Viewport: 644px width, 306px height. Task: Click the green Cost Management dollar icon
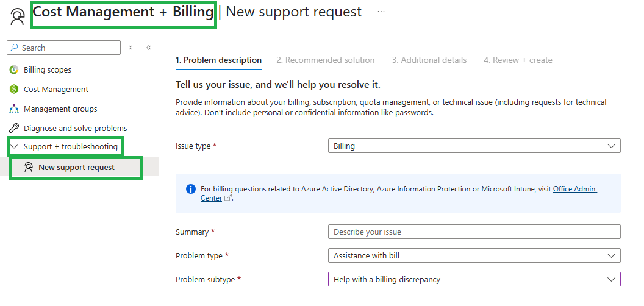(14, 89)
